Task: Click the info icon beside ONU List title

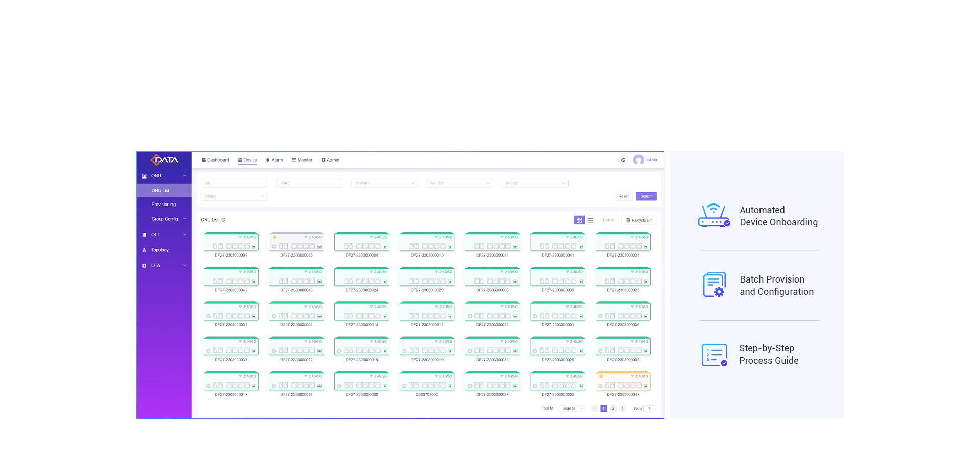Action: tap(223, 220)
